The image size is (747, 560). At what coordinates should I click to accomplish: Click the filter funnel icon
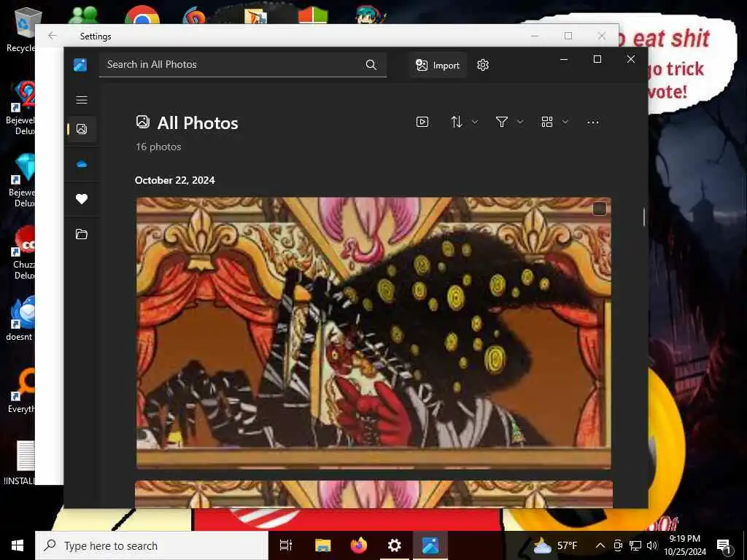coord(501,122)
